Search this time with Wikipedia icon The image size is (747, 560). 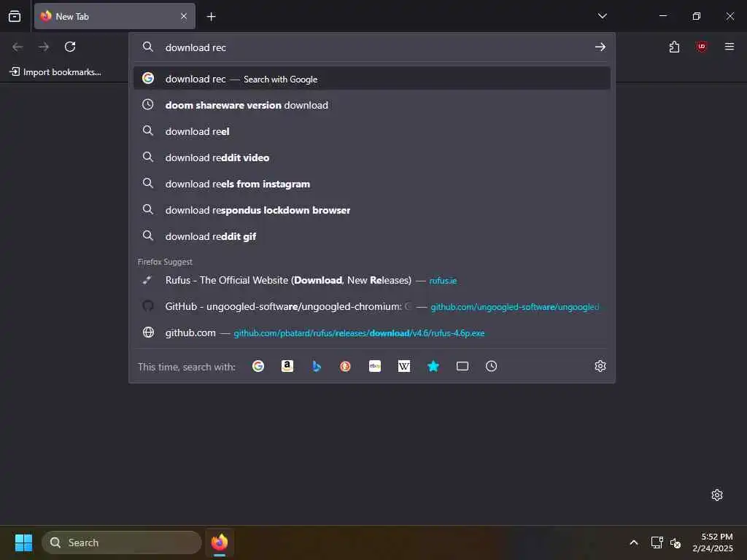pyautogui.click(x=404, y=366)
